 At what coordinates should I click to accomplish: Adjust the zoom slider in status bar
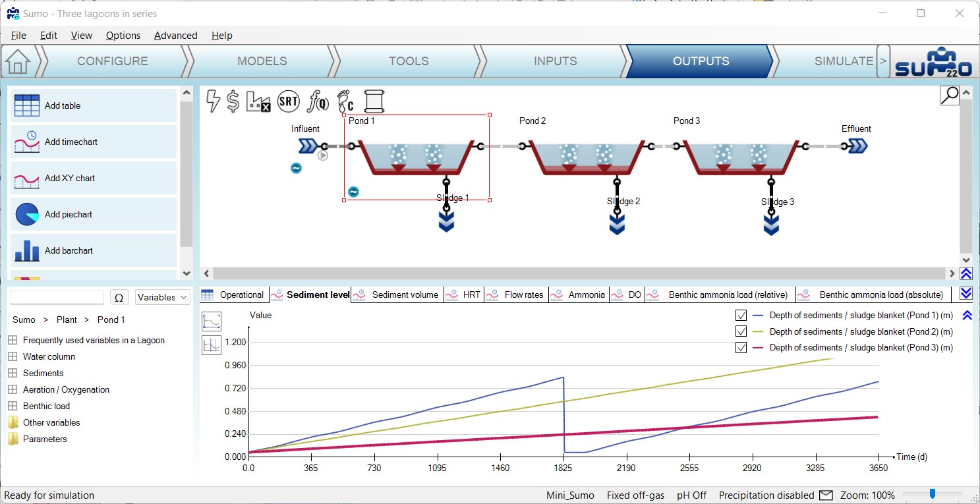(932, 494)
